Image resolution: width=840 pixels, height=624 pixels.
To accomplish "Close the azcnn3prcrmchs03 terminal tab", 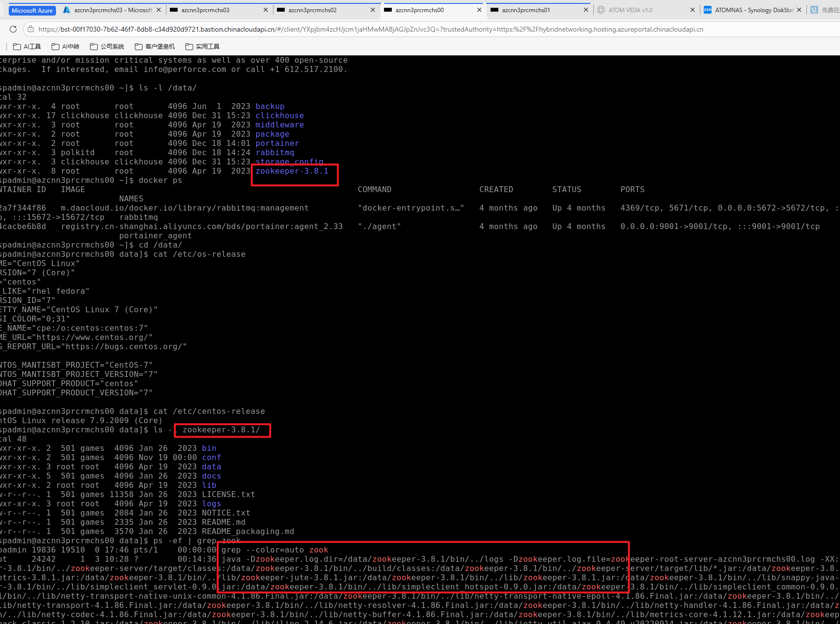I will click(x=265, y=10).
